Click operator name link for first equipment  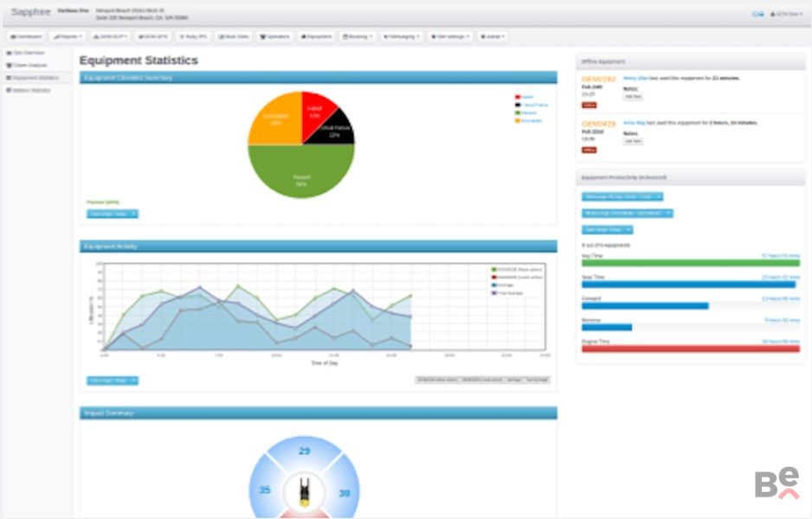635,78
